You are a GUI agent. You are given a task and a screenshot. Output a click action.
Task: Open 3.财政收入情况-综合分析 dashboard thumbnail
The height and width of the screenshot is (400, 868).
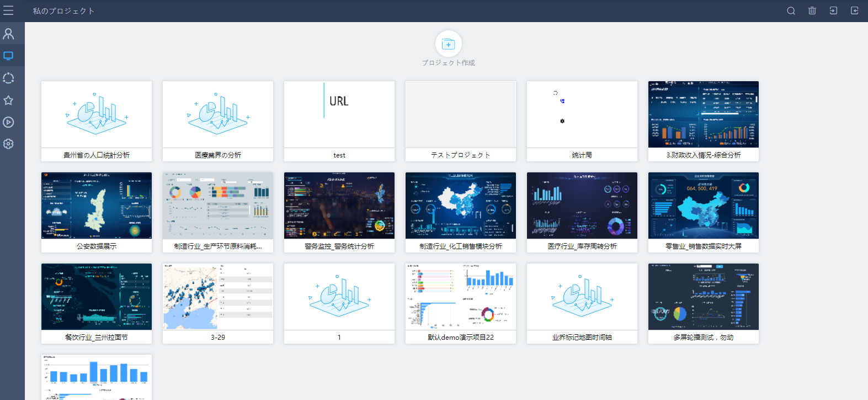click(x=704, y=114)
